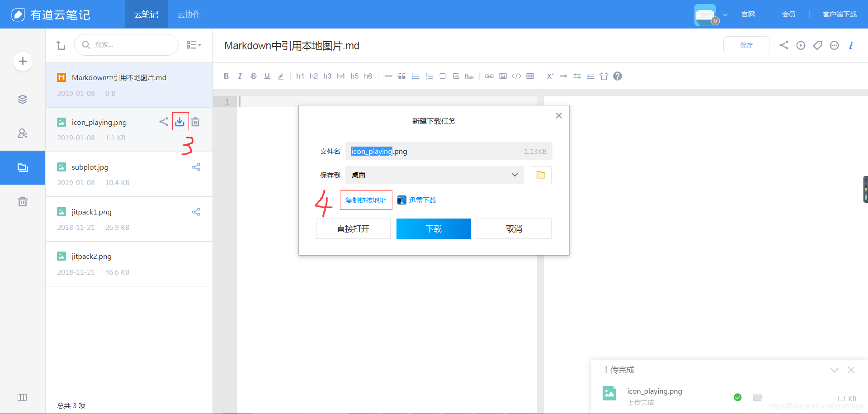Toggle bold formatting in editor toolbar

click(226, 76)
